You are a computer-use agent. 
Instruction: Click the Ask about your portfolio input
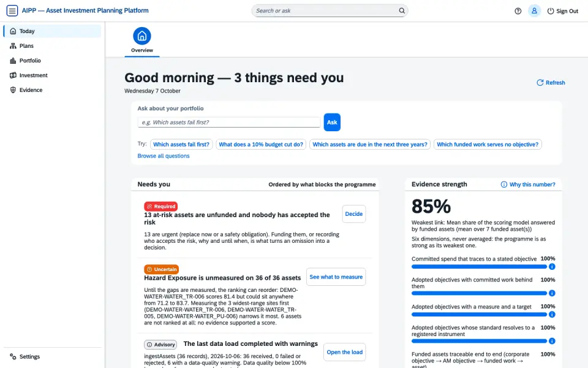point(228,122)
